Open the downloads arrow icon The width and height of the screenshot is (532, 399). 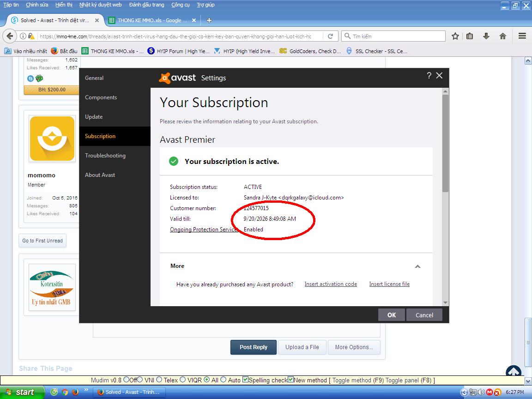pos(486,36)
